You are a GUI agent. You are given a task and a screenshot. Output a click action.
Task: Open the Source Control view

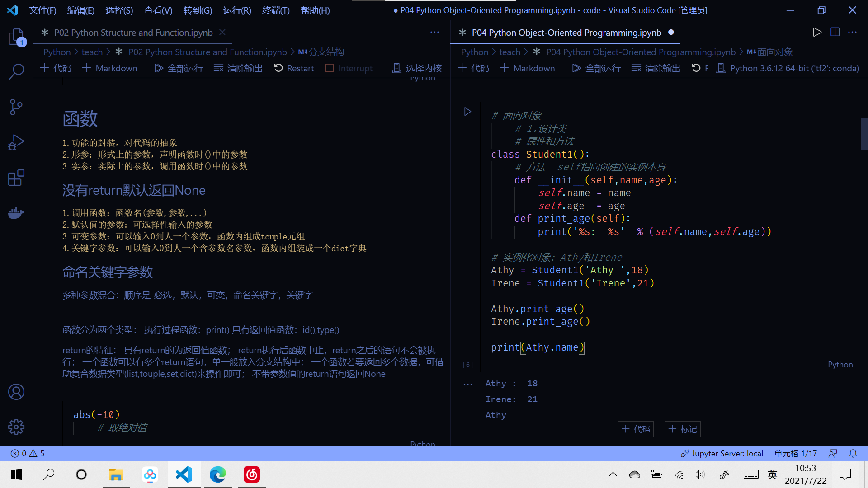[16, 107]
